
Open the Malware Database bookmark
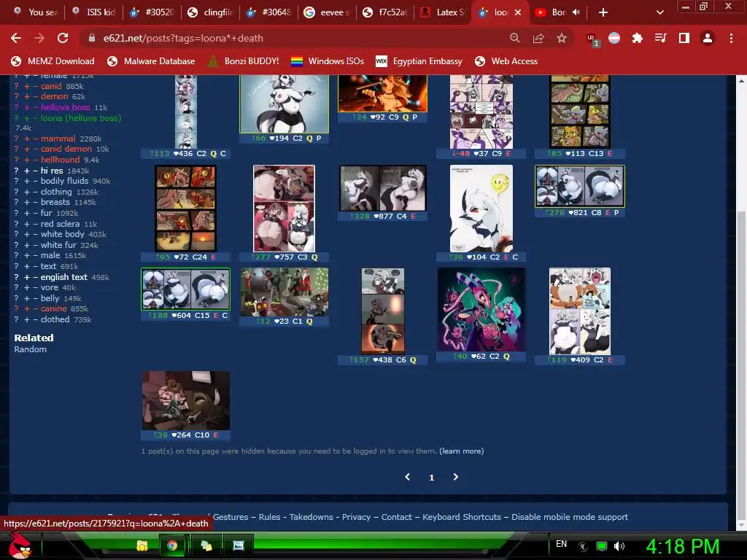[151, 61]
